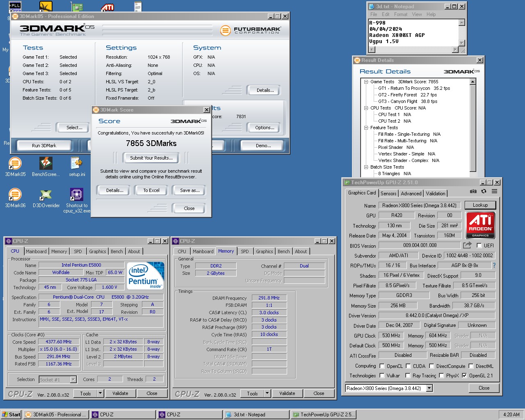Open the File menu in Notepad
525x420 pixels.
pyautogui.click(x=374, y=14)
